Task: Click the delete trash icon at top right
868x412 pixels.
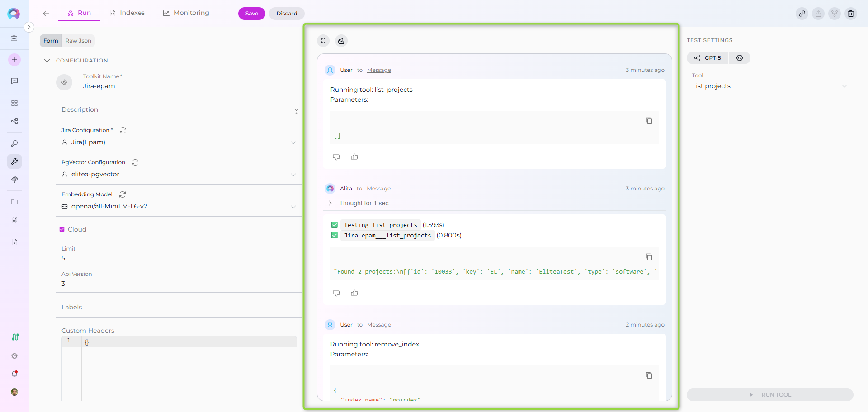Action: [851, 14]
